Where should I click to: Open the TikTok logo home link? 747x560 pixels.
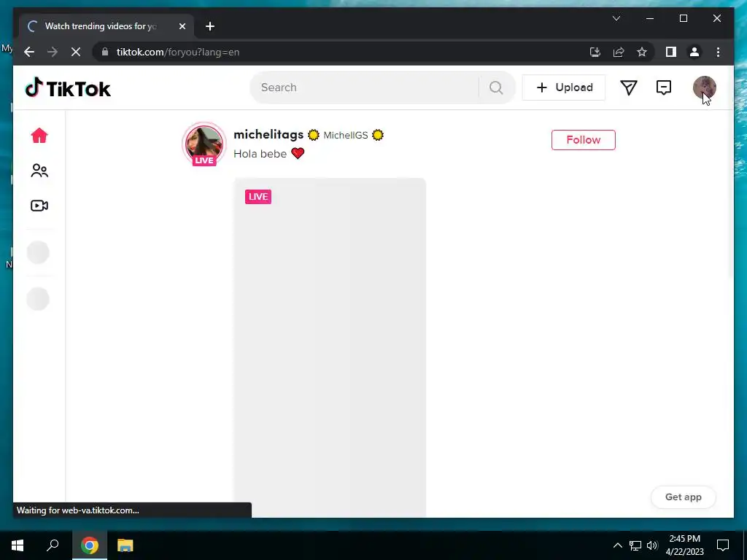pyautogui.click(x=68, y=88)
